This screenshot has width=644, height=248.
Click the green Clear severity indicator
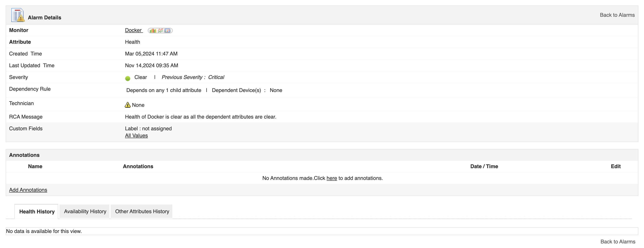click(128, 78)
